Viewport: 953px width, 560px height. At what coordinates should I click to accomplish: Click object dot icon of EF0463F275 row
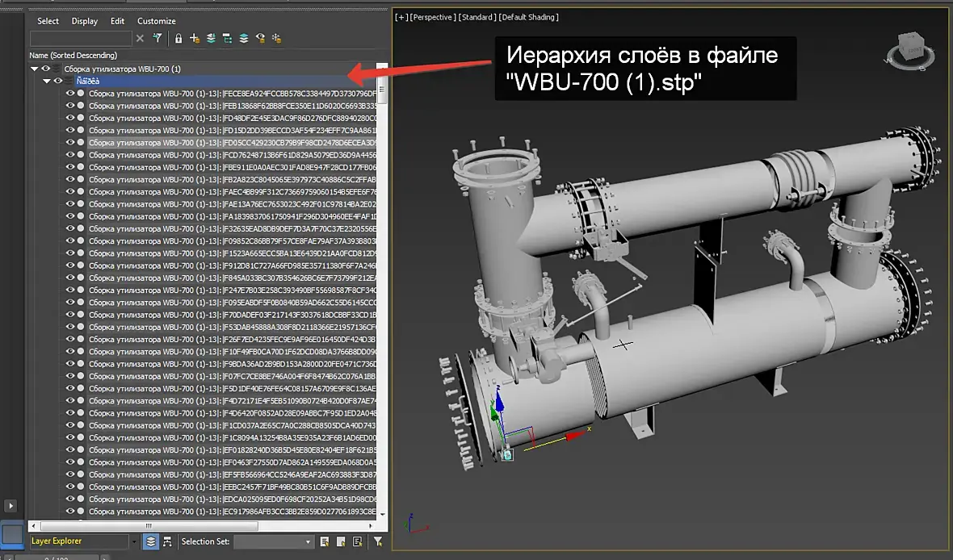(81, 462)
